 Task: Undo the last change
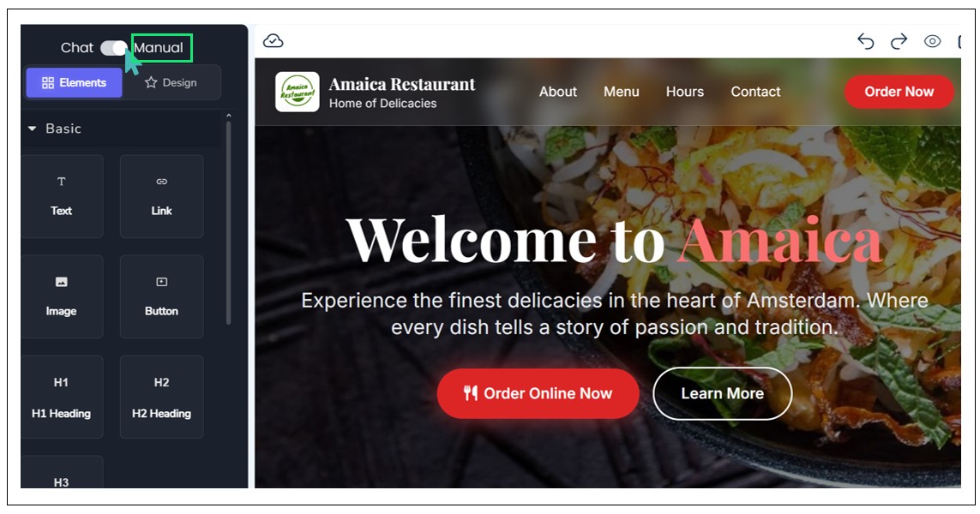coord(866,41)
